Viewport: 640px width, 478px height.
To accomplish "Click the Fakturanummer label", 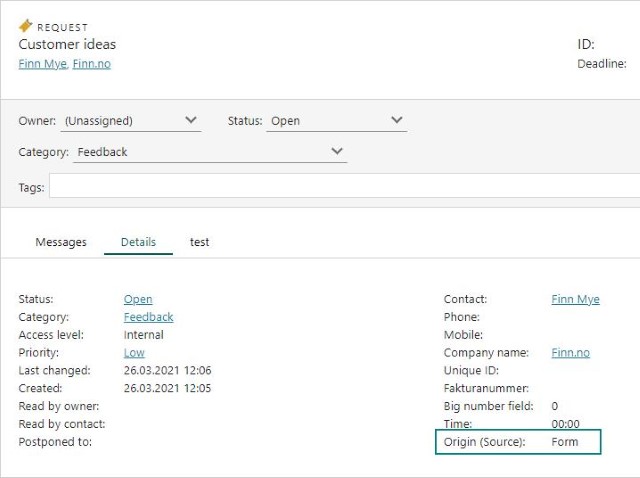I will 486,388.
